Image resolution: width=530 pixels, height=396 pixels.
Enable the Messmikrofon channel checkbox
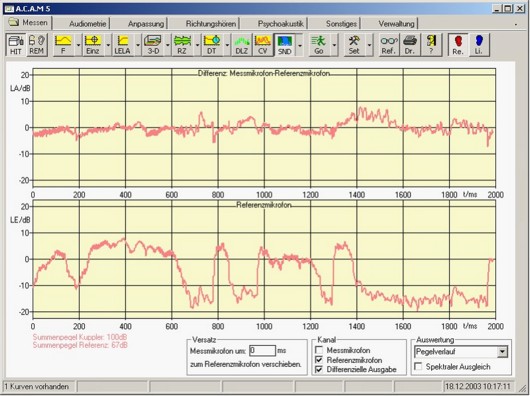pos(318,350)
